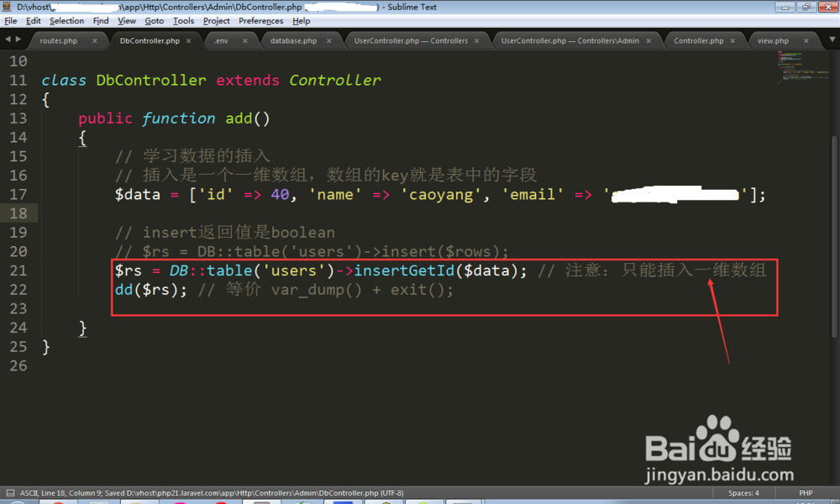Open the View menu
This screenshot has height=504, width=840.
pos(127,21)
